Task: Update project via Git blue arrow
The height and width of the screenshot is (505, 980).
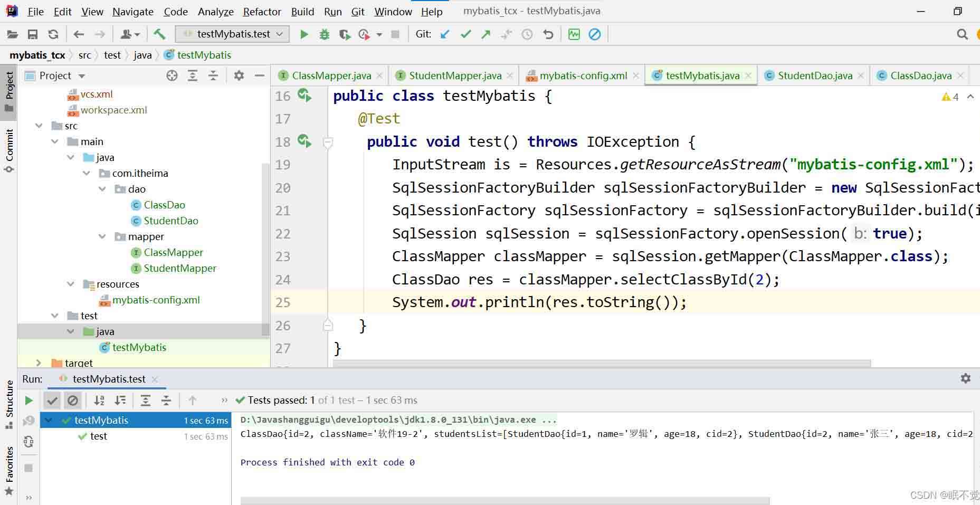Action: pyautogui.click(x=445, y=34)
